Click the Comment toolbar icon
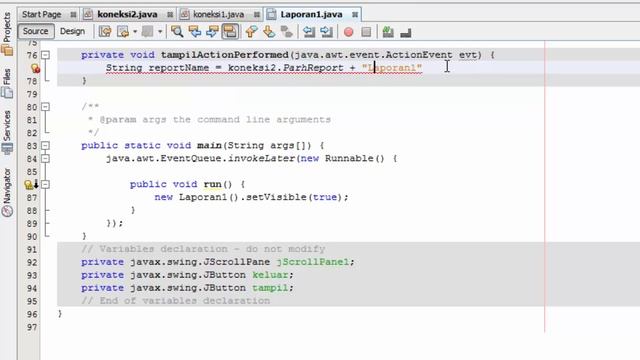 point(388,32)
